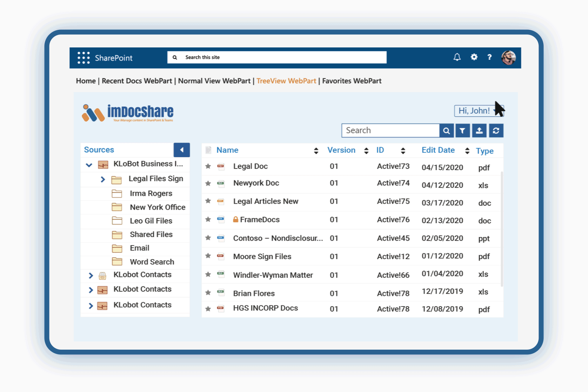Image resolution: width=588 pixels, height=392 pixels.
Task: Expand the first KLobot Contacts node
Action: tap(91, 276)
